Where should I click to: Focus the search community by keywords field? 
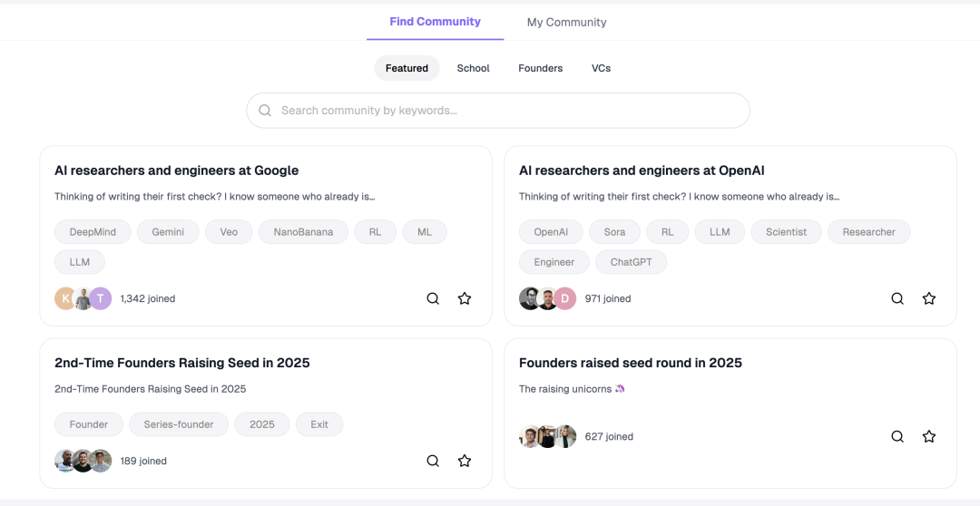(x=508, y=111)
